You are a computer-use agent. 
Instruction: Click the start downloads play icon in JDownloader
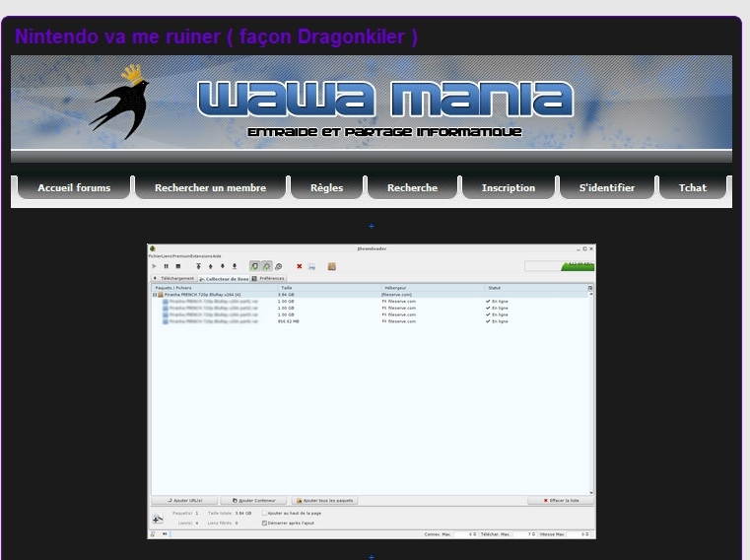154,266
